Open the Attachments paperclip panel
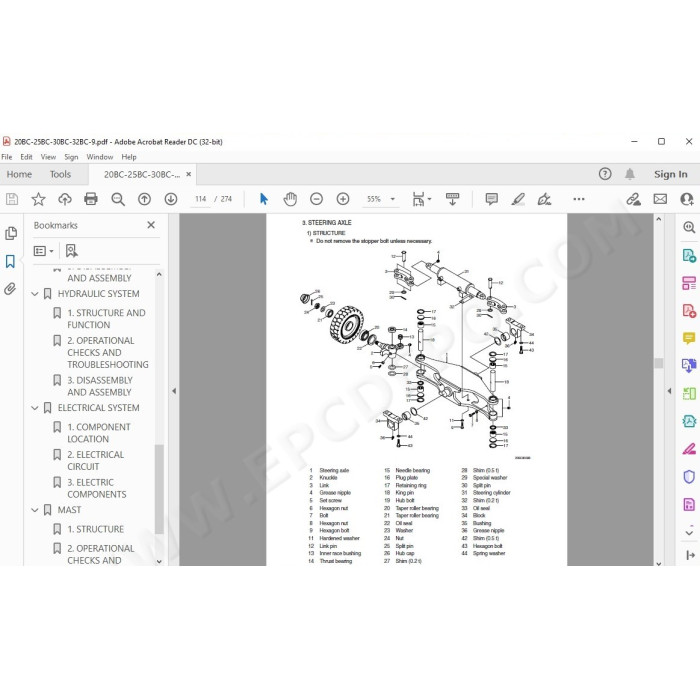Image resolution: width=700 pixels, height=700 pixels. (x=10, y=289)
